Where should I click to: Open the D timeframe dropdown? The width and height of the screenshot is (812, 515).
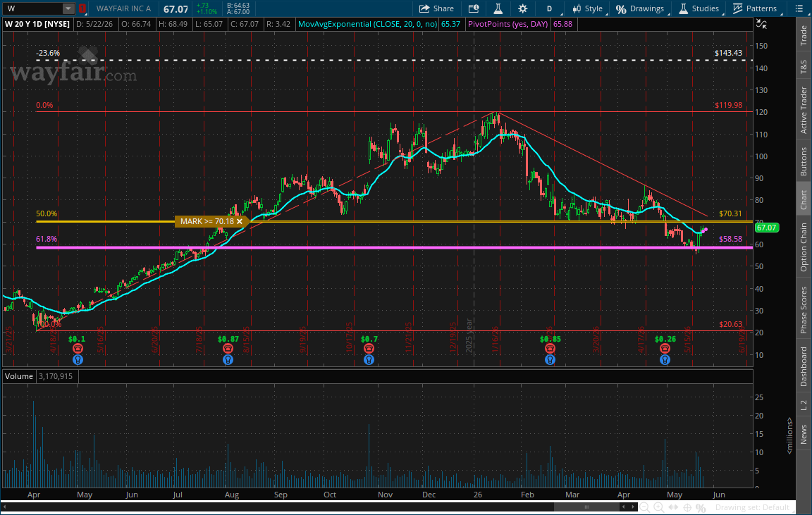[550, 8]
